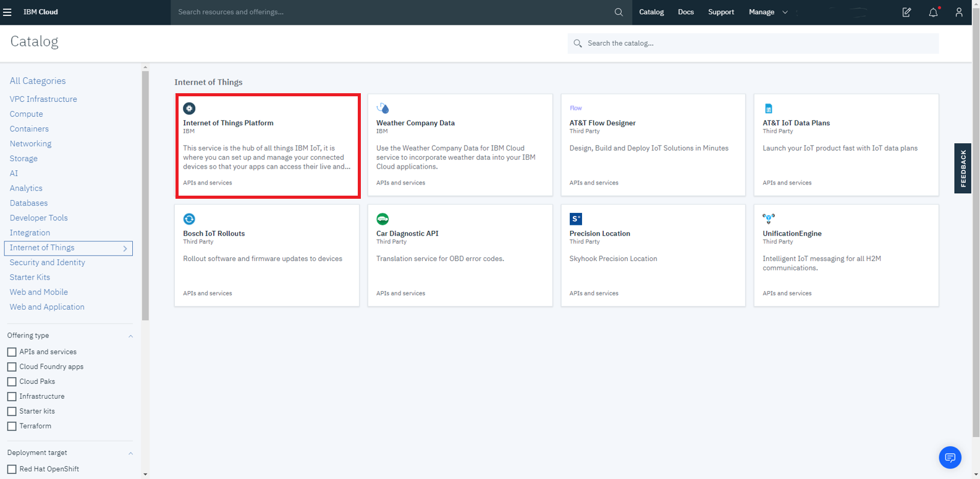Click the Bosch IoT Rollouts sync icon

click(189, 219)
